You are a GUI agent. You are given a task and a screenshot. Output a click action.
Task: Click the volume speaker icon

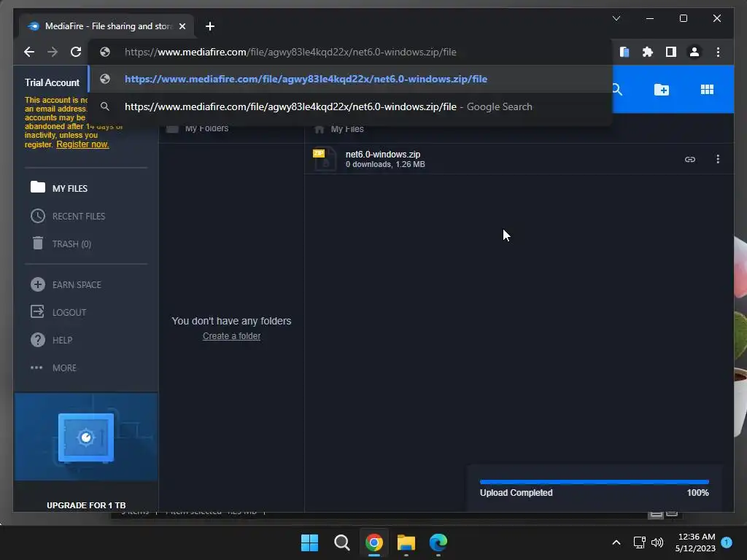tap(657, 542)
